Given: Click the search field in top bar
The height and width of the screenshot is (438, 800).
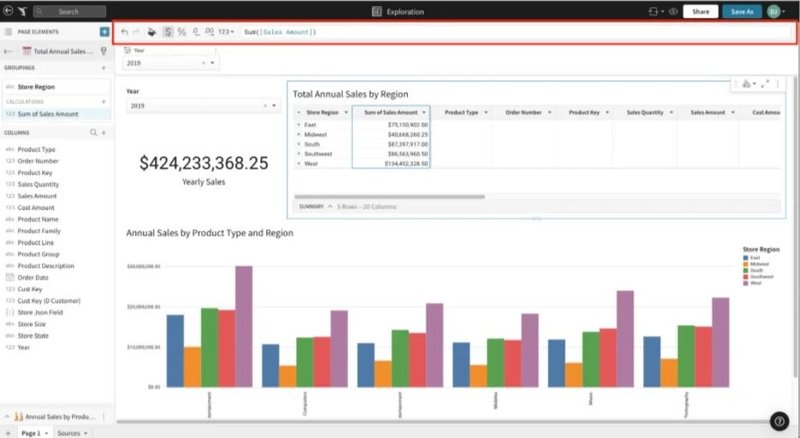Looking at the screenshot, I should [x=70, y=11].
